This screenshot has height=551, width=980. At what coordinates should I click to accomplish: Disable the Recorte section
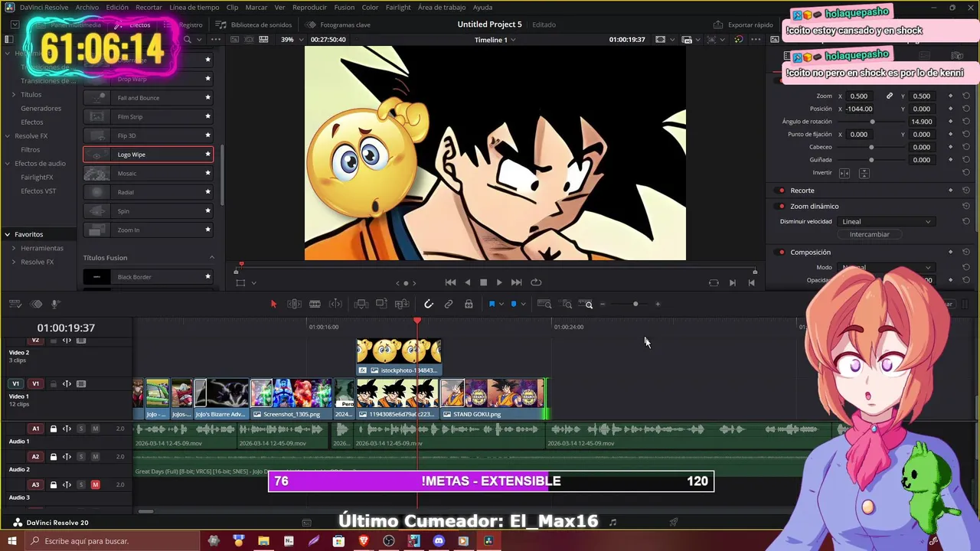[781, 191]
